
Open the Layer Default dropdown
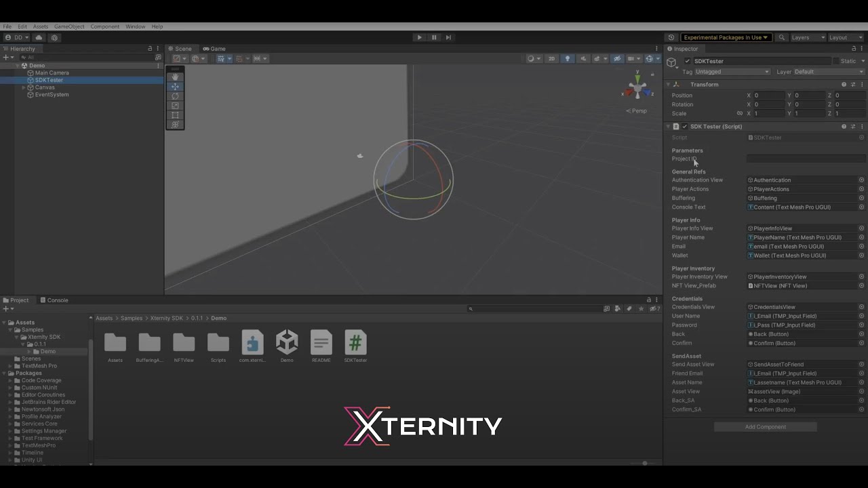pyautogui.click(x=829, y=72)
